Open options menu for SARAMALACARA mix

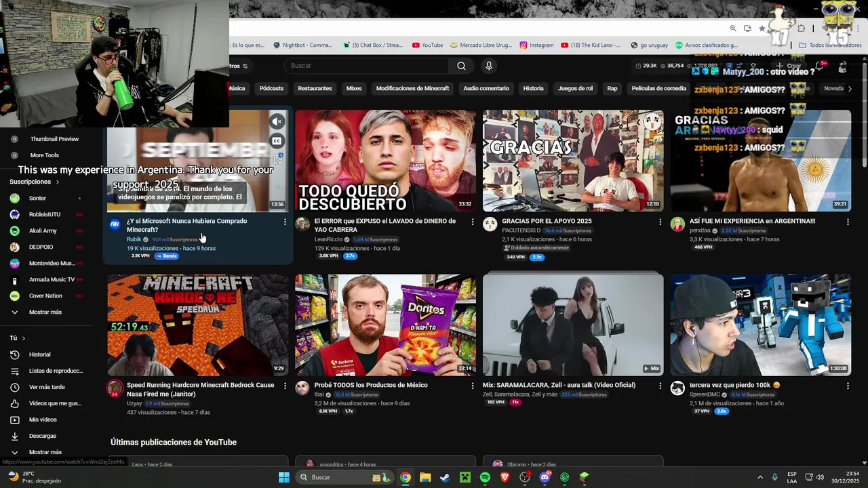(660, 386)
